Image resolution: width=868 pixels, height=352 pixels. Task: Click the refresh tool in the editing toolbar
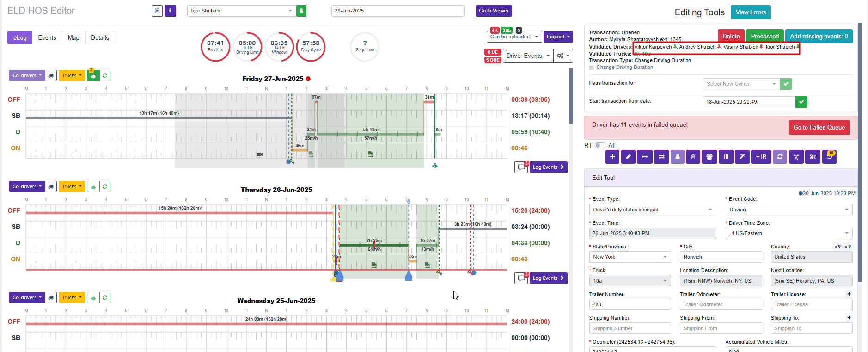tap(780, 157)
